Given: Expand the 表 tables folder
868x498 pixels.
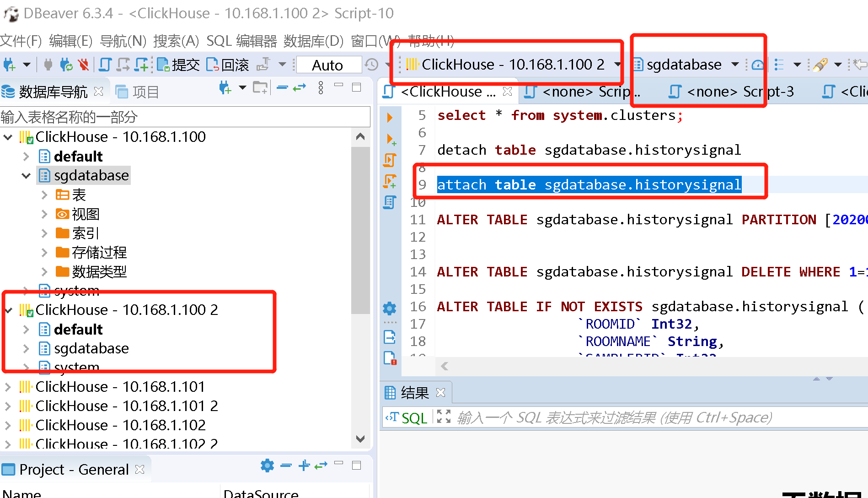Looking at the screenshot, I should 44,195.
